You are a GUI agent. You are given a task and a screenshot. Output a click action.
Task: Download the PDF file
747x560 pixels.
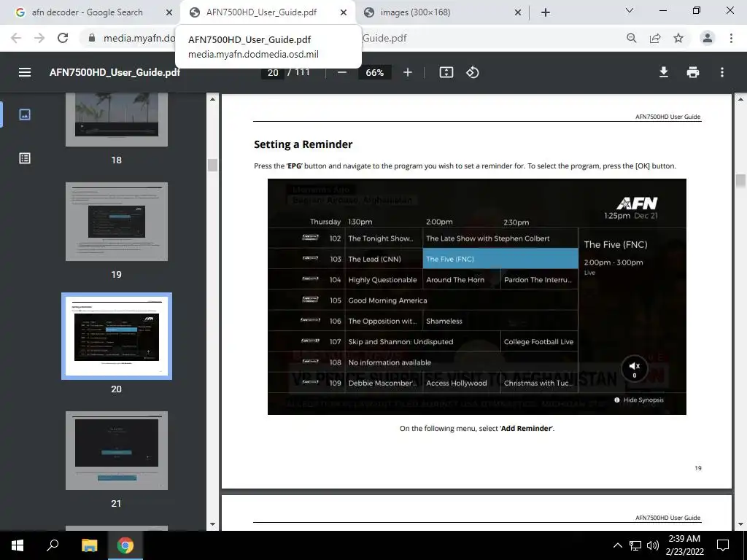tap(664, 72)
